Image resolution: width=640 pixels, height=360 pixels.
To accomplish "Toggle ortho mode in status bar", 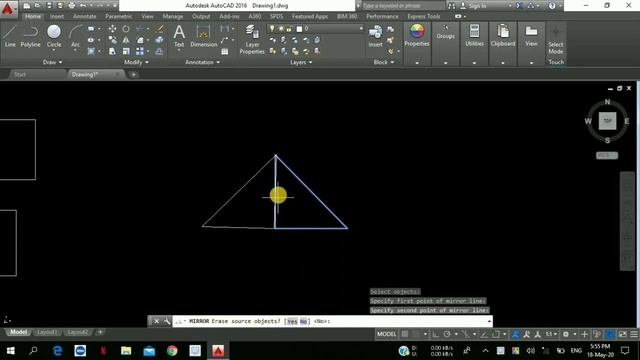I will [436, 334].
